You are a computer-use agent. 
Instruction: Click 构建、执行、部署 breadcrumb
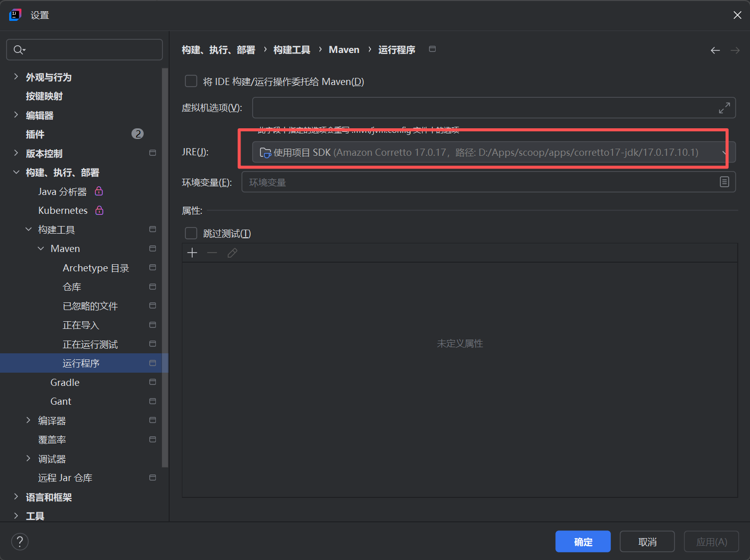(219, 50)
